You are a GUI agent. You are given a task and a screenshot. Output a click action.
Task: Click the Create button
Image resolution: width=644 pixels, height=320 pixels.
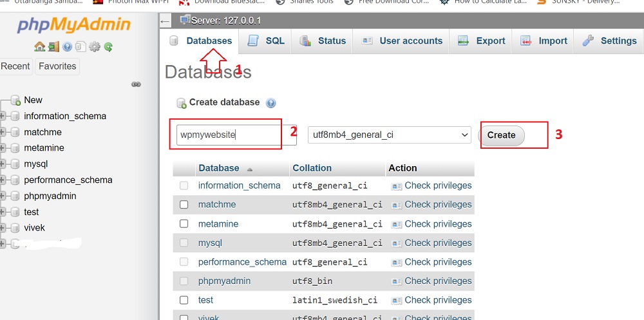(x=502, y=135)
